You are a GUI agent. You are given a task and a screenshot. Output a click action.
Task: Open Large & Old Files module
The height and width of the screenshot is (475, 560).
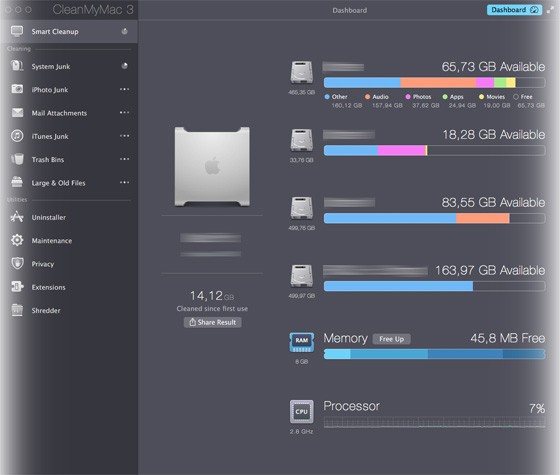point(69,183)
